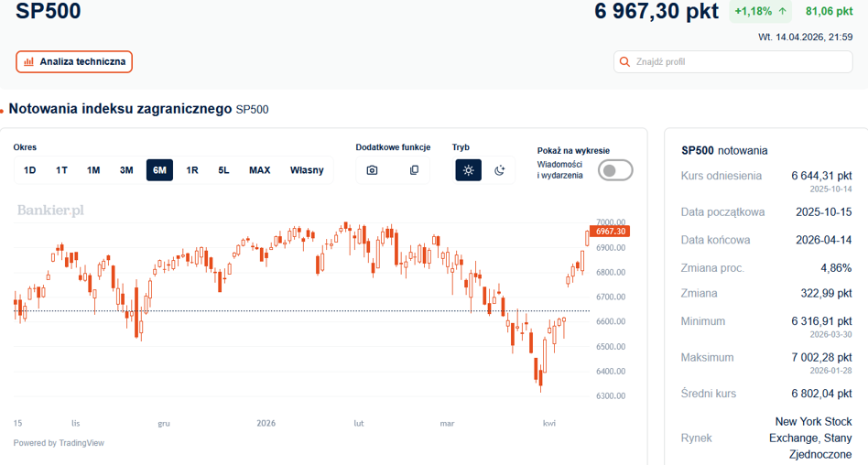This screenshot has width=868, height=465.
Task: Choose the 3M period
Action: coord(126,170)
